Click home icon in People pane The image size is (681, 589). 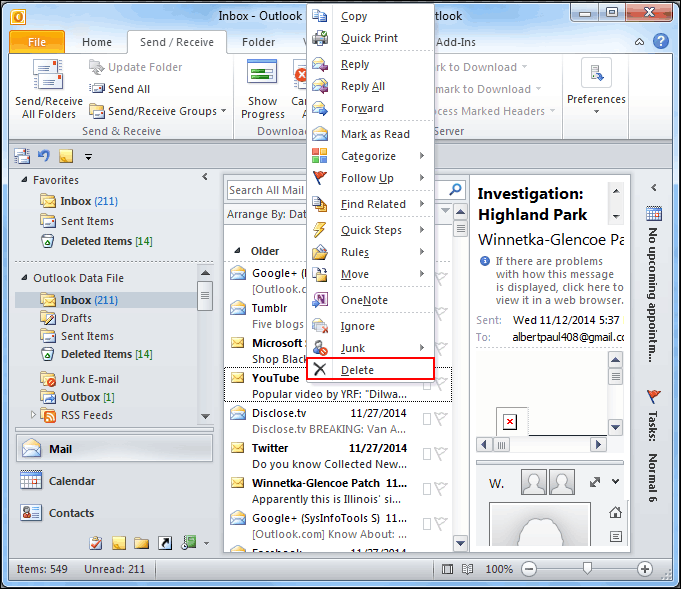pyautogui.click(x=615, y=513)
